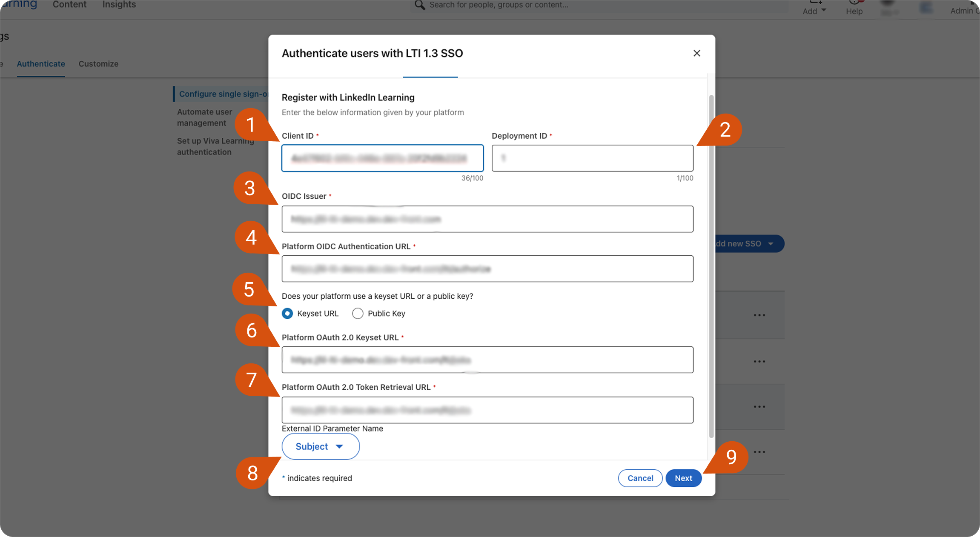This screenshot has width=980, height=537.
Task: Switch to the Insights tab
Action: [119, 5]
